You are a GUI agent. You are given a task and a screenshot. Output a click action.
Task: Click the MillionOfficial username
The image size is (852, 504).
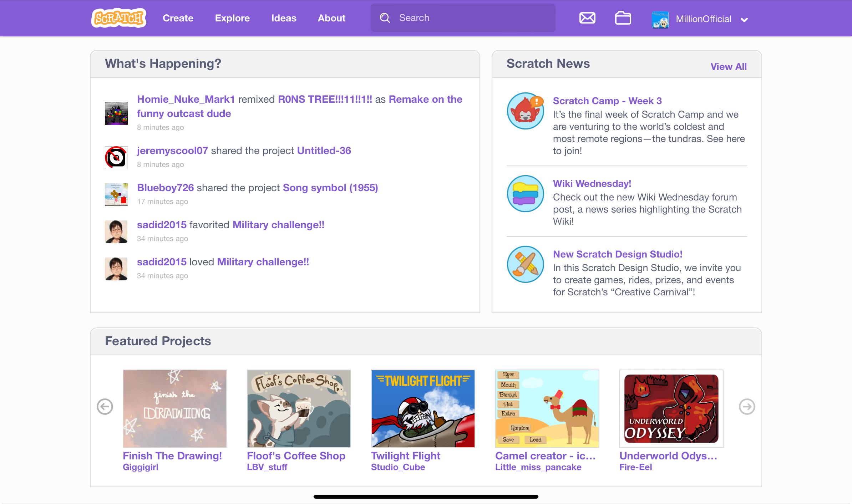click(703, 19)
